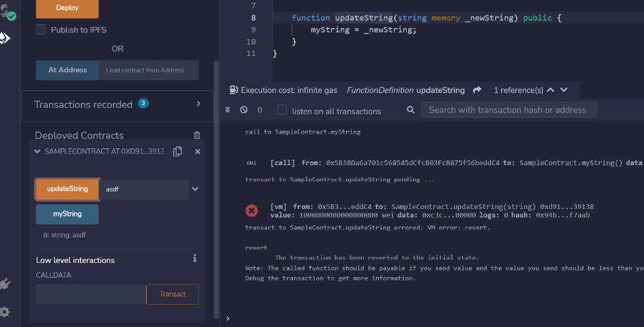Click the pending count 0 in terminal bar

pos(259,110)
